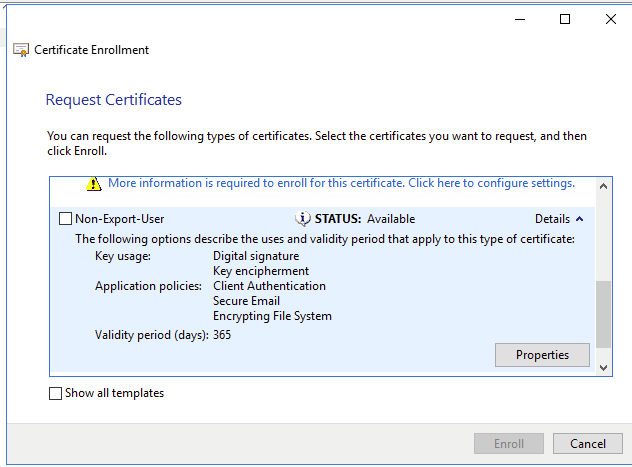
Task: Click the yellow warning triangle icon
Action: [x=94, y=184]
